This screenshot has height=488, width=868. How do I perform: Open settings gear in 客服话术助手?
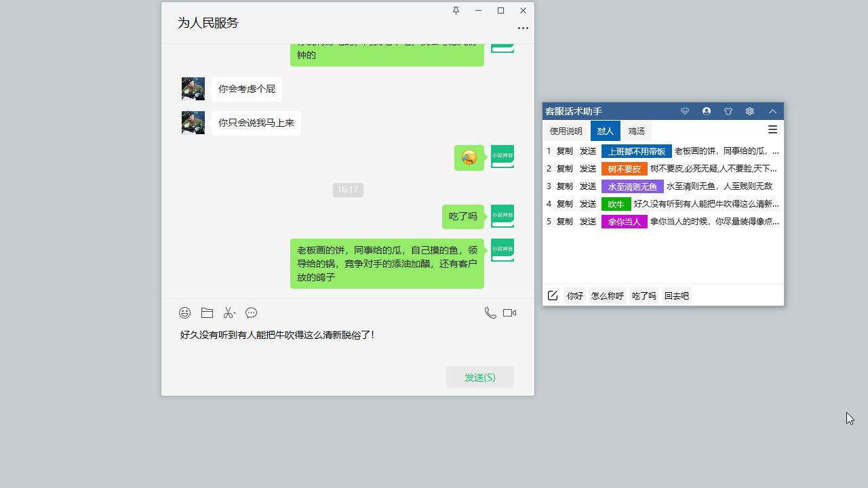tap(750, 111)
